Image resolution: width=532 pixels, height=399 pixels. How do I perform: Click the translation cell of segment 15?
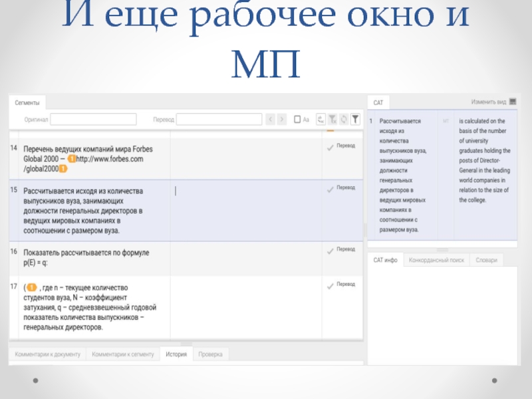tap(246, 210)
